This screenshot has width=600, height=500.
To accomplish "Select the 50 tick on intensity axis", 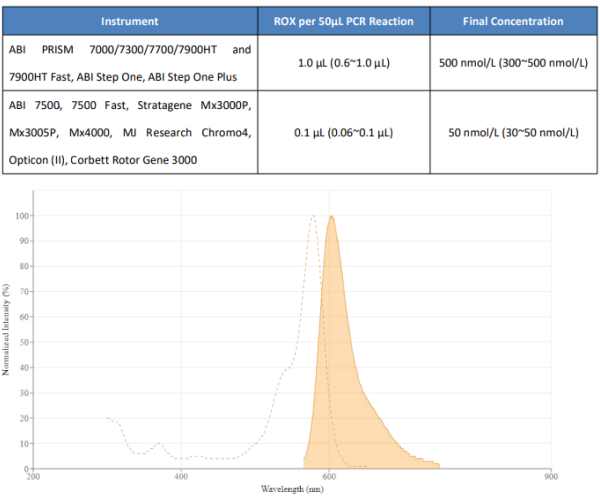I will (x=24, y=342).
